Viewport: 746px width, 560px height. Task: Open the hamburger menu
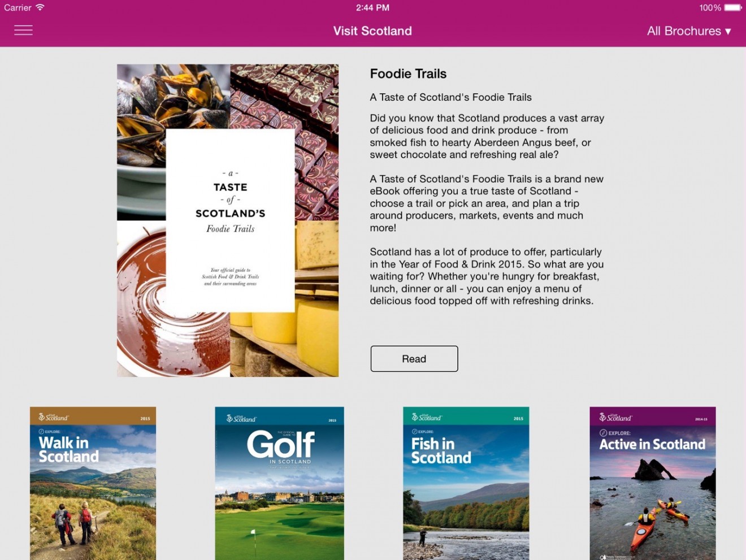point(23,31)
